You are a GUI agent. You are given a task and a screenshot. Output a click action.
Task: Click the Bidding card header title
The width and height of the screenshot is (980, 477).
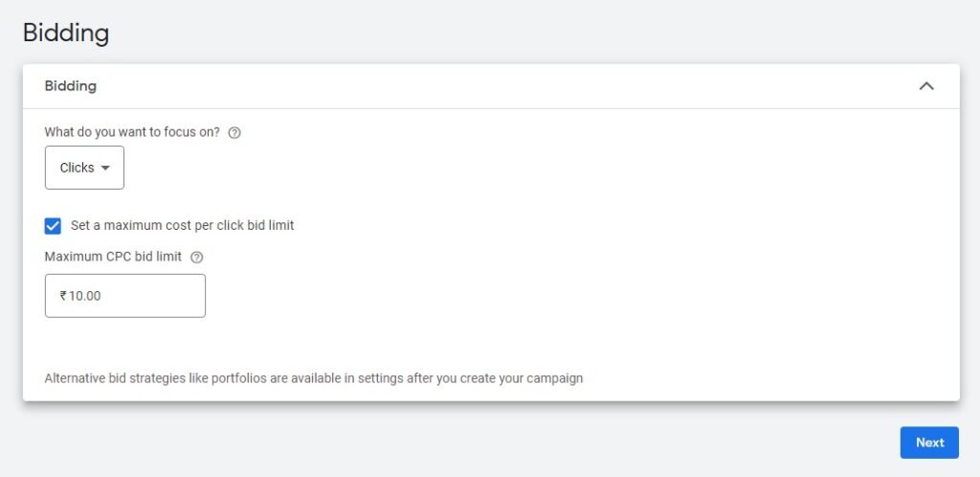pyautogui.click(x=71, y=86)
